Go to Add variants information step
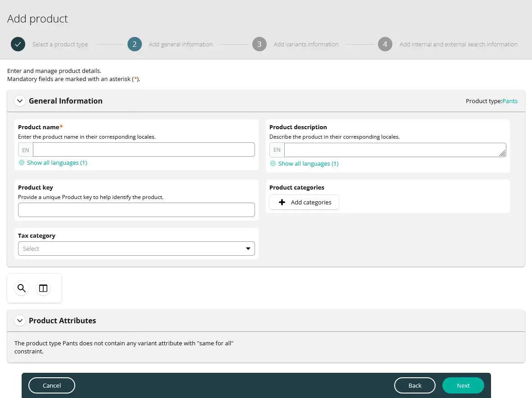The height and width of the screenshot is (398, 532). pos(306,44)
